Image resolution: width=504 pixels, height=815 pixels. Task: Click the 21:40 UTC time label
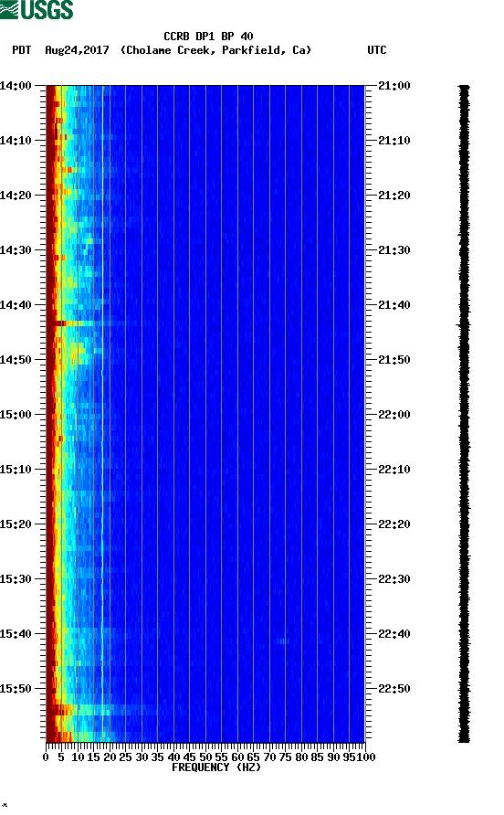394,305
